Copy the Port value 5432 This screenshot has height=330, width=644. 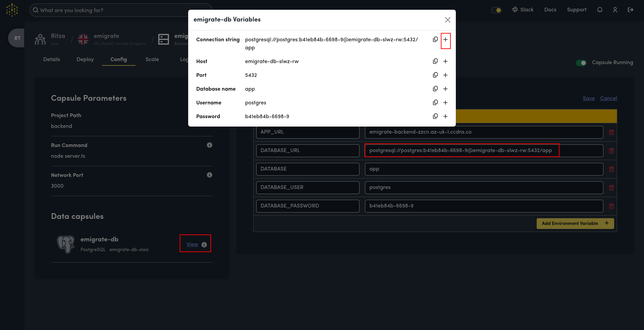point(435,75)
